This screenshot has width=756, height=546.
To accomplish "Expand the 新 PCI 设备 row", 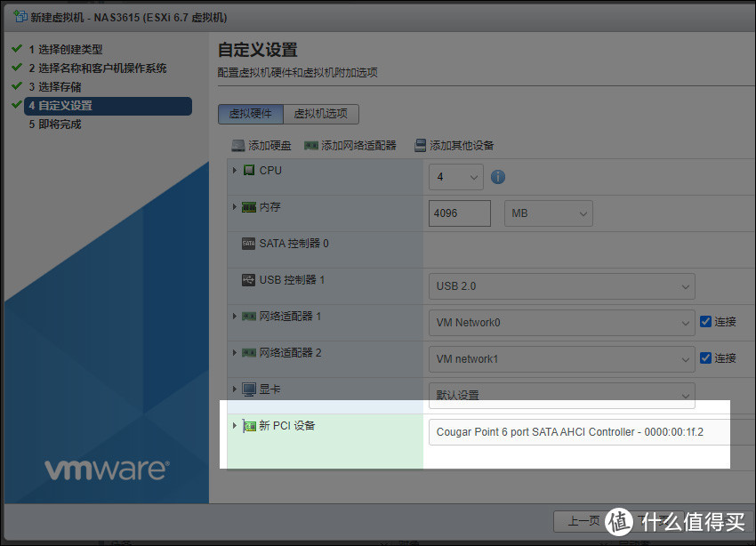I will coord(235,426).
